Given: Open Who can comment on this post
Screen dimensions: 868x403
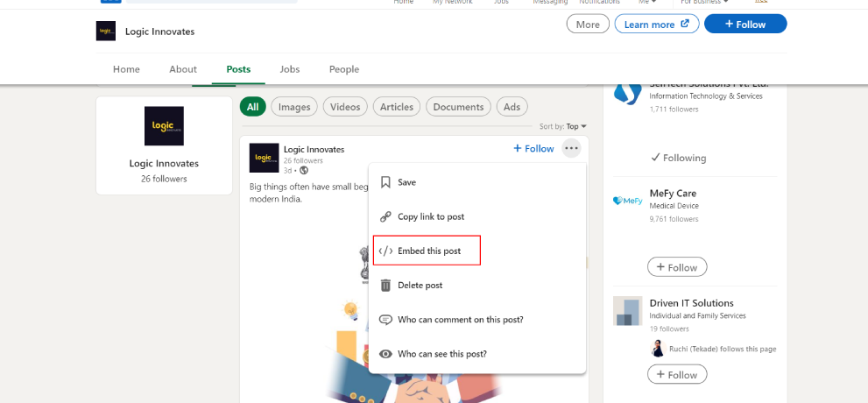Looking at the screenshot, I should 477,320.
